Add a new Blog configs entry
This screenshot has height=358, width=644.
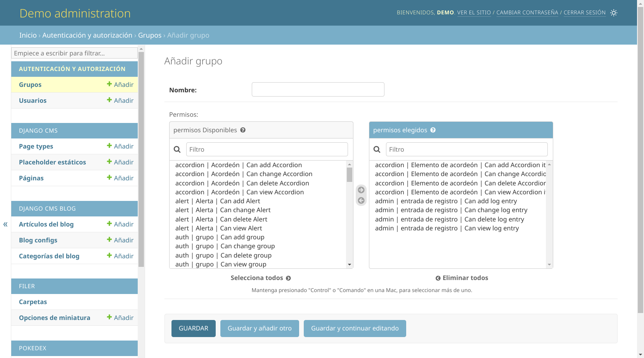point(120,240)
